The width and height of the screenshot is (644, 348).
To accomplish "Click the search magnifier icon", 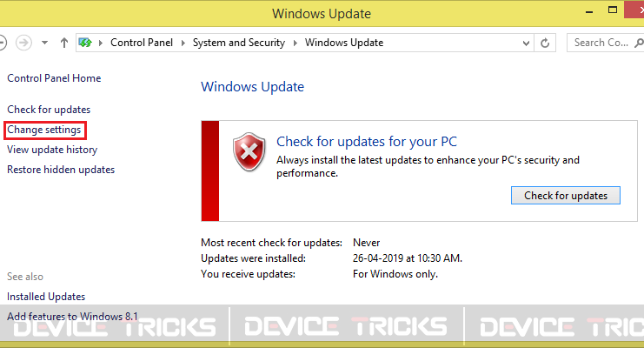I will 639,43.
